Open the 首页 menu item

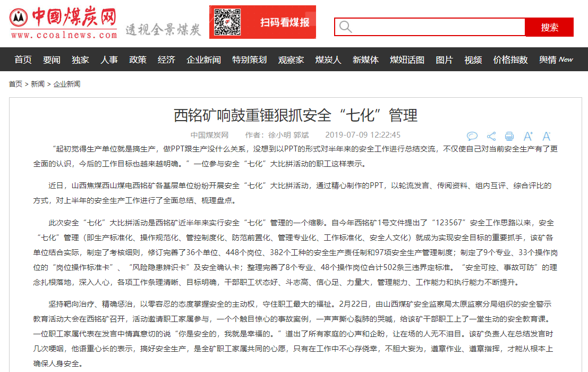click(x=23, y=60)
